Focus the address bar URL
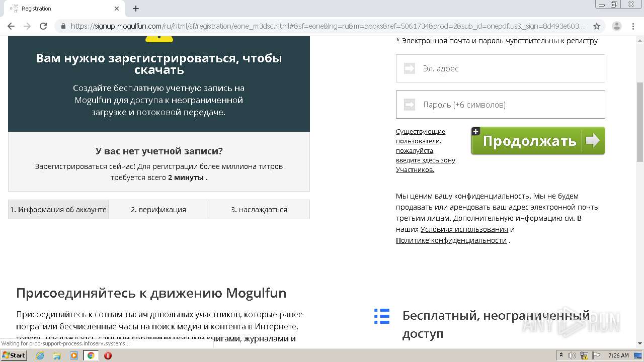644x362 pixels. point(328,26)
